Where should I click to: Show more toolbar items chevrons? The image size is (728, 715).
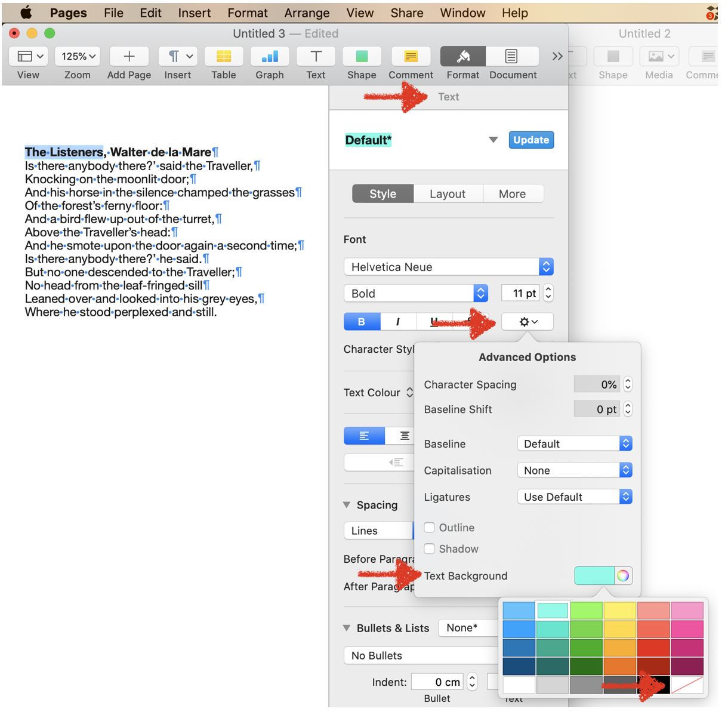click(x=557, y=56)
